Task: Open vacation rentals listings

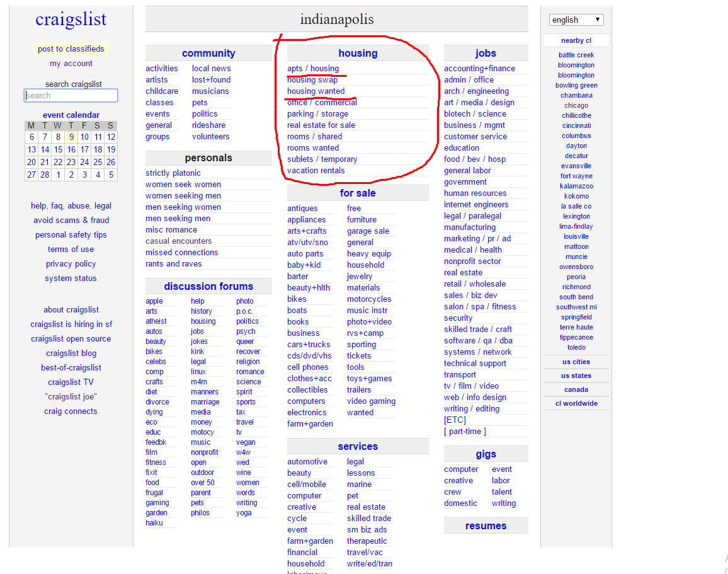Action: pyautogui.click(x=316, y=170)
